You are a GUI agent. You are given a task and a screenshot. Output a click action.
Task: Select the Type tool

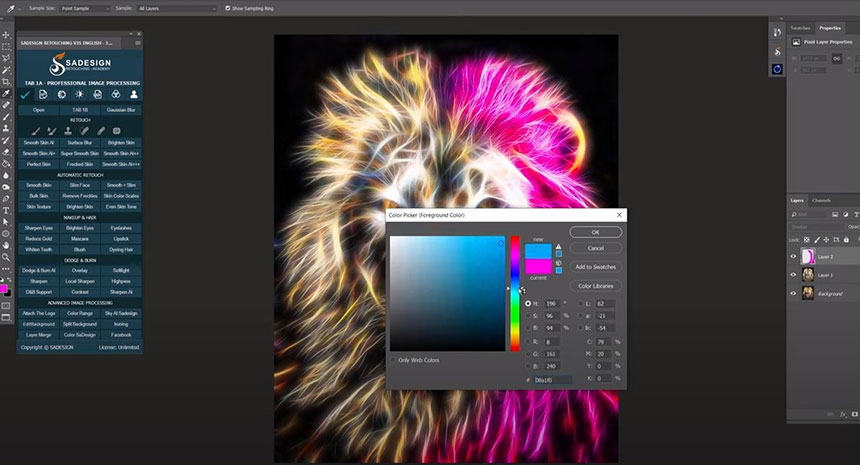click(x=6, y=211)
